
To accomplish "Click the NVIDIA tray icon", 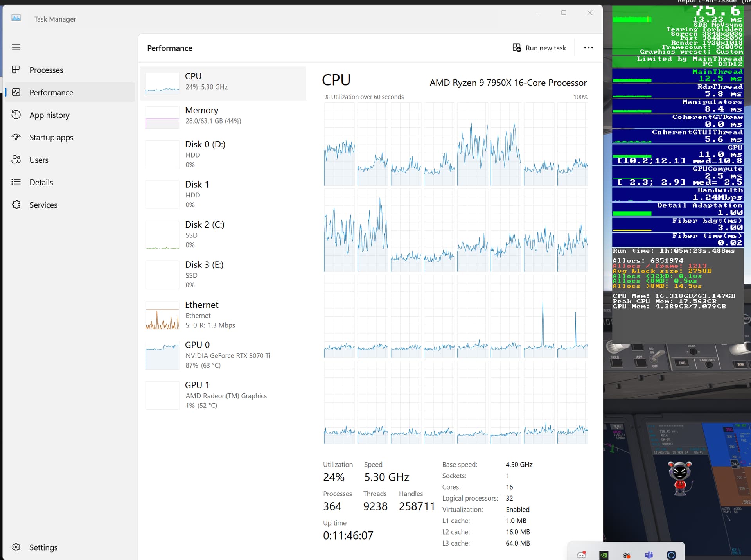I will click(604, 555).
